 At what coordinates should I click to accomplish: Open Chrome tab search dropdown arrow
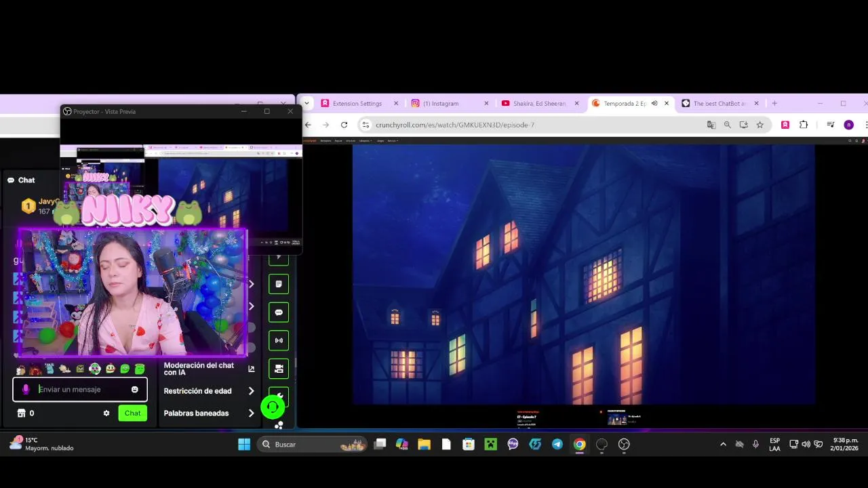[307, 103]
